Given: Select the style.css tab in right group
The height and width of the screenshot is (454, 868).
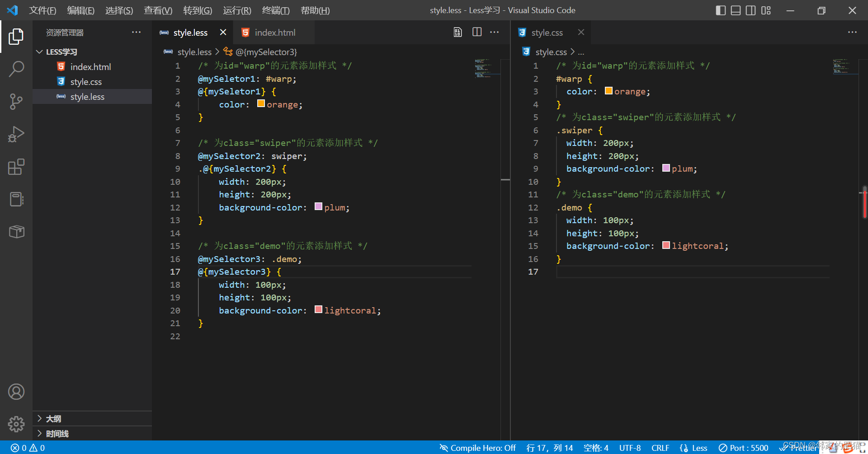Looking at the screenshot, I should (551, 33).
